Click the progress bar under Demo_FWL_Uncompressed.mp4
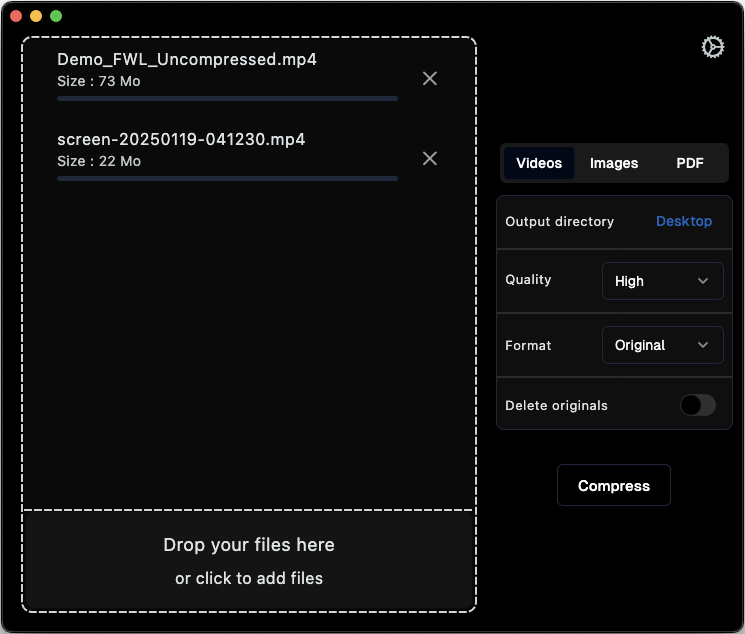Viewport: 745px width, 634px height. click(x=228, y=98)
